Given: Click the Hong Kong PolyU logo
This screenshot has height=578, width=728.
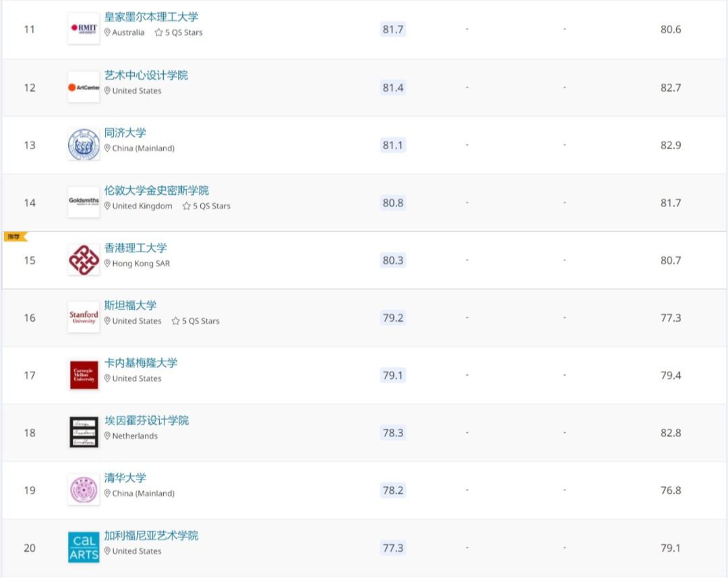Looking at the screenshot, I should coord(83,260).
